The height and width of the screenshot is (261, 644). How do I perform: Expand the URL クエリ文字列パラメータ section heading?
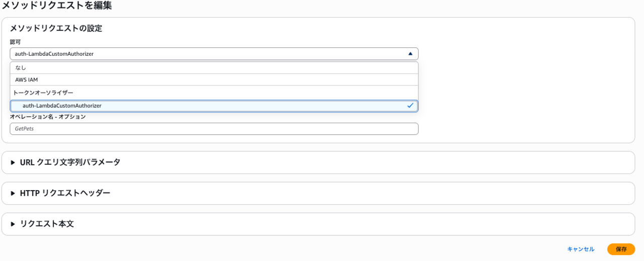pos(70,162)
